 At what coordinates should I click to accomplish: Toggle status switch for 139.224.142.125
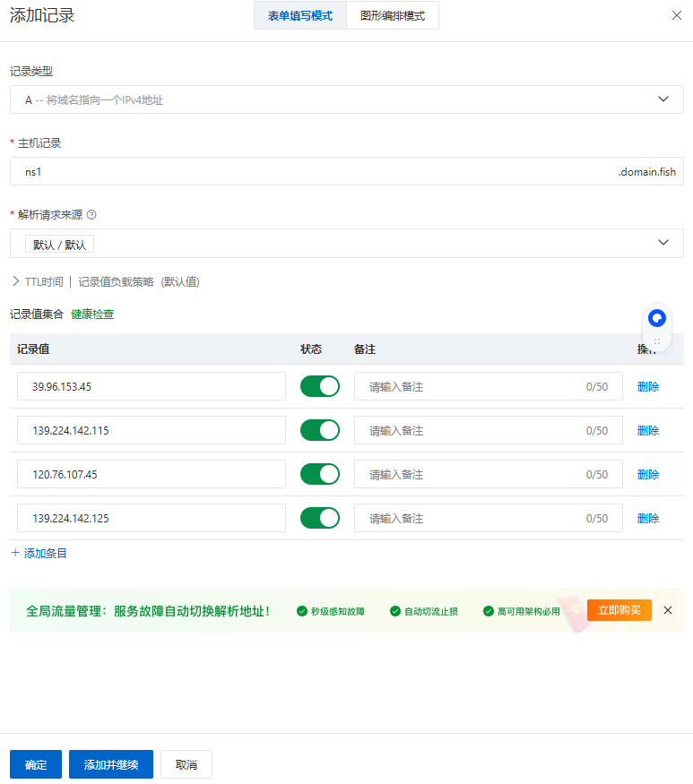coord(320,518)
